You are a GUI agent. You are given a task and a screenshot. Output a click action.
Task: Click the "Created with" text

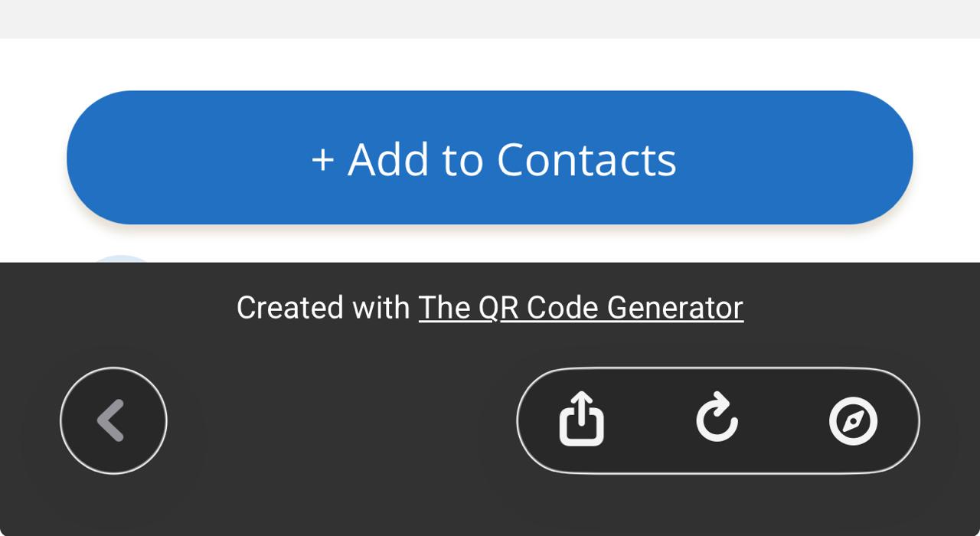click(x=322, y=308)
